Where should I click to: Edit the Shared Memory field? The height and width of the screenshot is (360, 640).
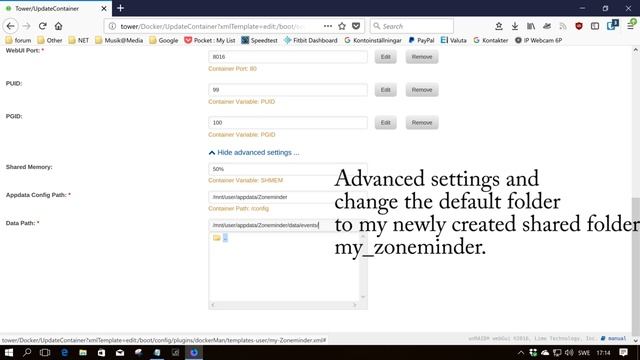[x=288, y=169]
